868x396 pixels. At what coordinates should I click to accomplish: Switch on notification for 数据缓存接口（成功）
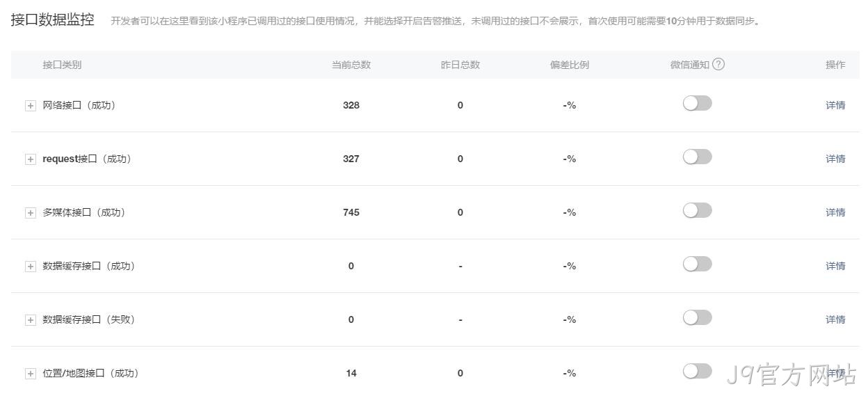tap(697, 264)
